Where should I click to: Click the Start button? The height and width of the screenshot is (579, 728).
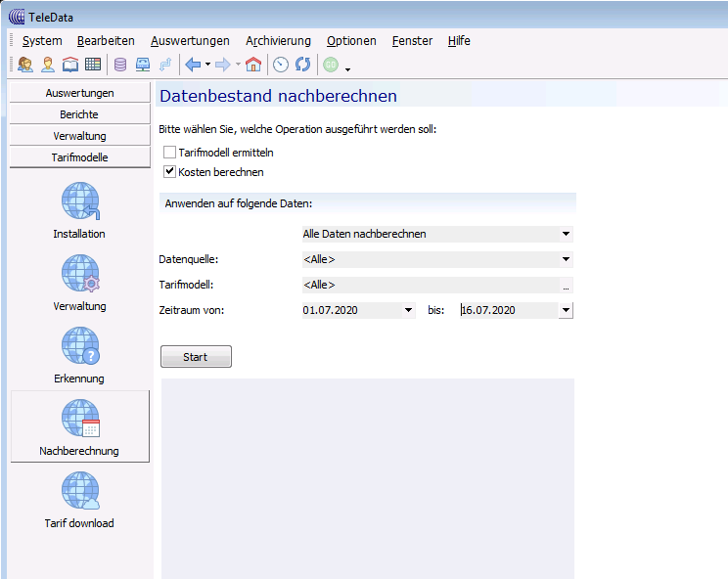[196, 356]
